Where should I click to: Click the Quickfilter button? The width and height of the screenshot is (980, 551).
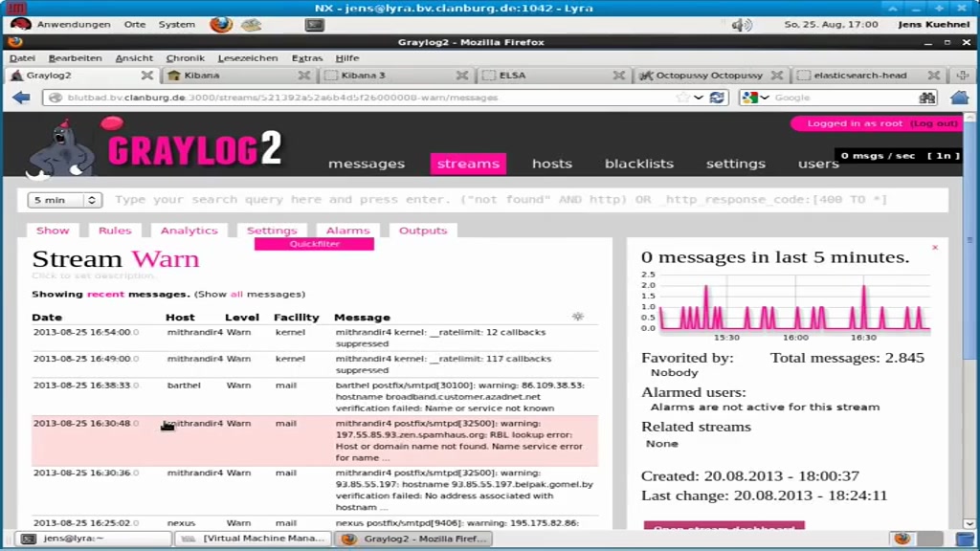tap(314, 244)
